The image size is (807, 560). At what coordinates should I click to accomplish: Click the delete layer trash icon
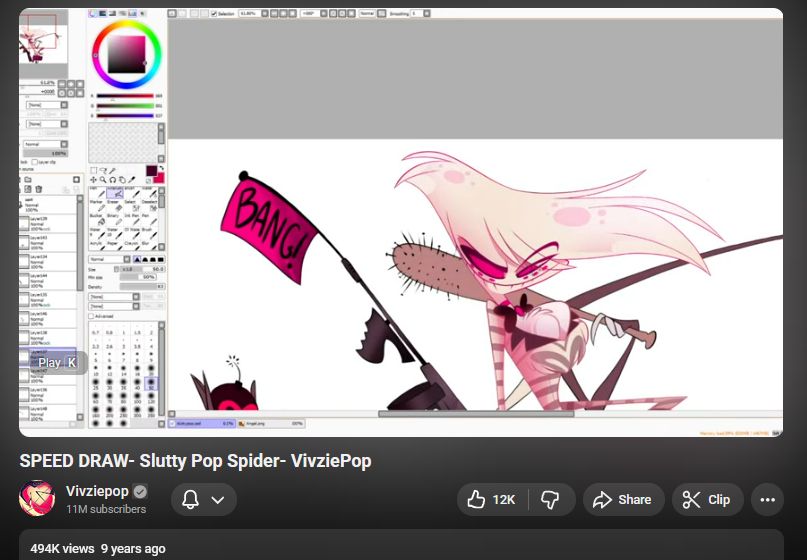39,189
